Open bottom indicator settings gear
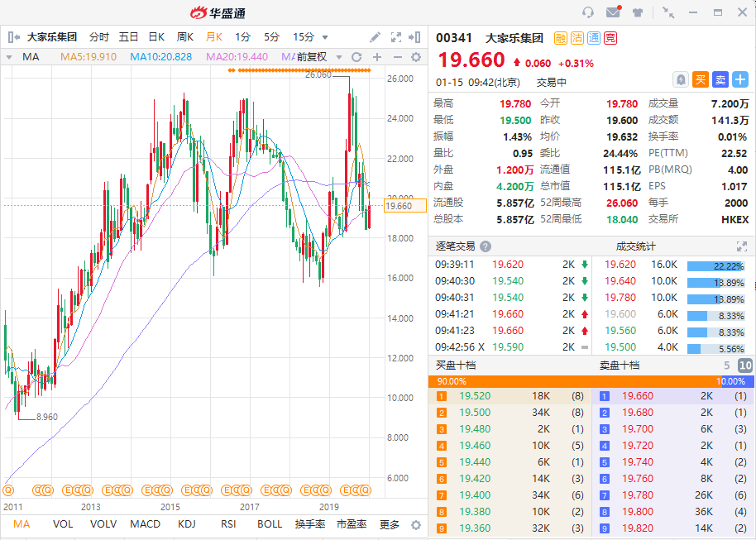The image size is (756, 540). (415, 524)
